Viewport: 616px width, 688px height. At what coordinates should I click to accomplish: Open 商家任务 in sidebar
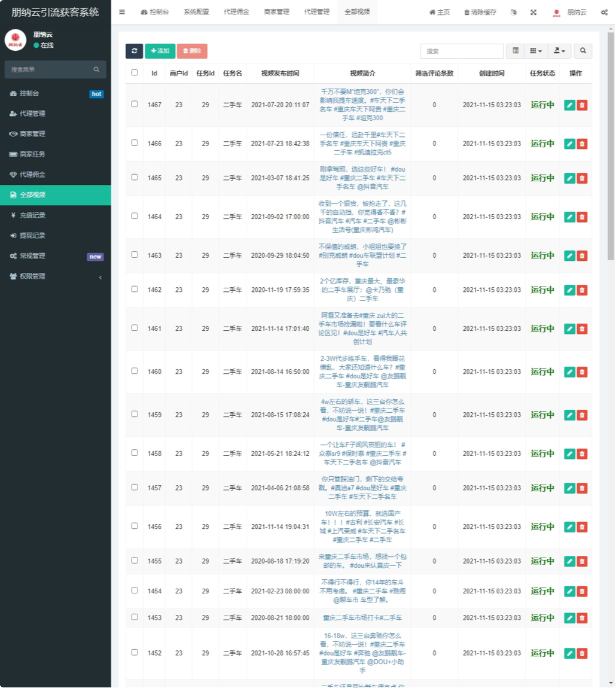pyautogui.click(x=56, y=154)
